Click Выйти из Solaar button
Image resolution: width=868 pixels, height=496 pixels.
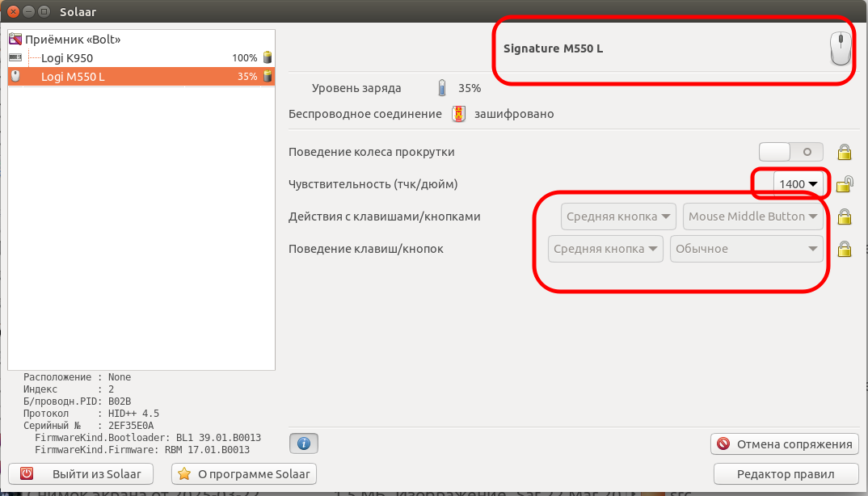pyautogui.click(x=81, y=474)
